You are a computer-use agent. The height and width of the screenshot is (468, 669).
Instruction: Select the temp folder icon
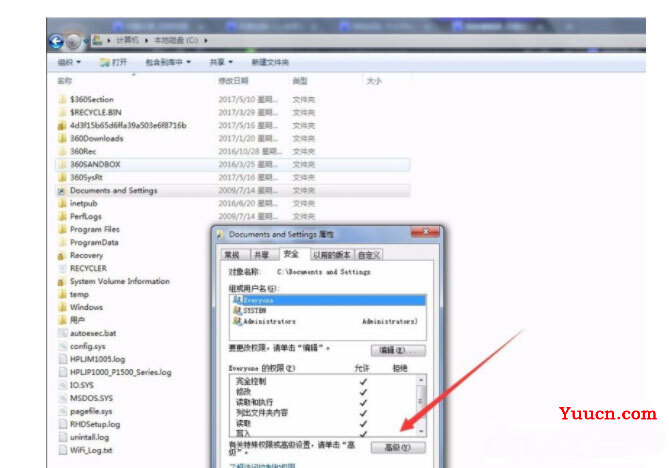point(63,294)
